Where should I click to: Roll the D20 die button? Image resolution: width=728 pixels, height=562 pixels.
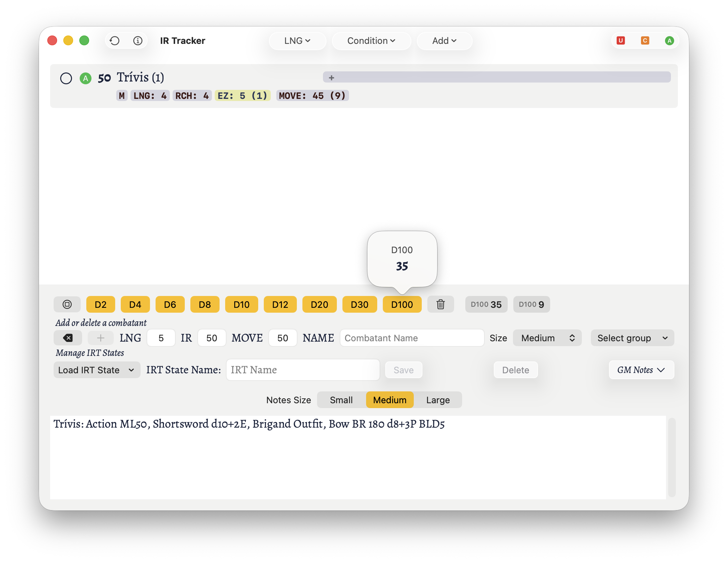pos(319,304)
